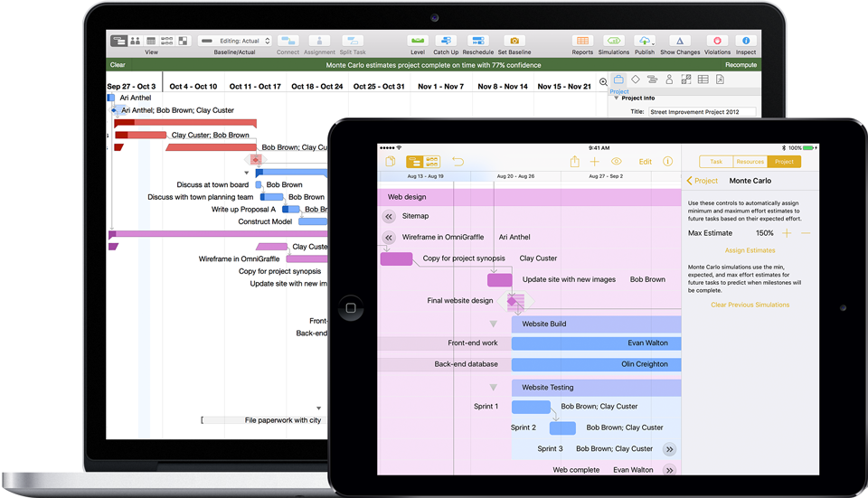Switch Mac view to Network diagram
Viewport: 868px width, 498px height.
(x=167, y=41)
